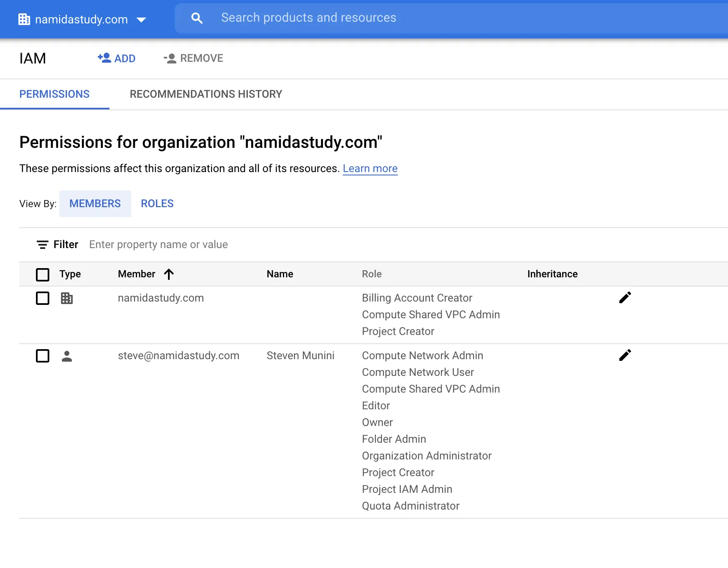The image size is (728, 568).
Task: Edit namidastudy.com member with pencil icon
Action: pos(625,298)
